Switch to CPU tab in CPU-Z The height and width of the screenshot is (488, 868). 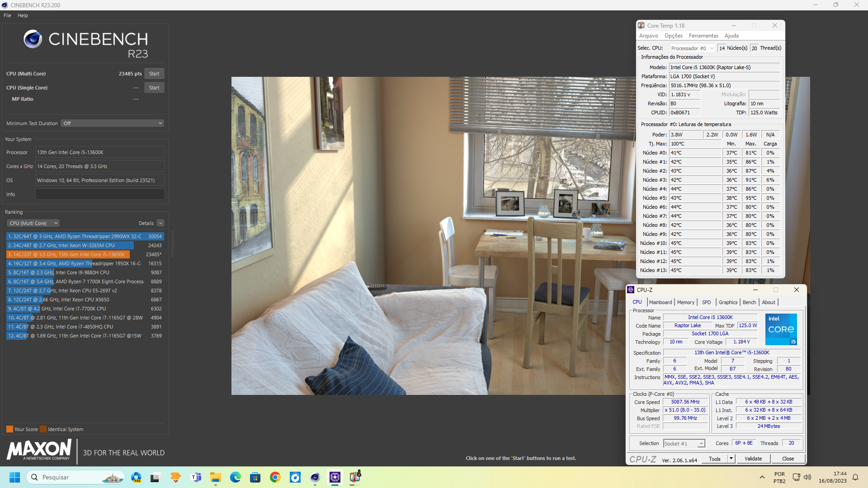point(637,302)
